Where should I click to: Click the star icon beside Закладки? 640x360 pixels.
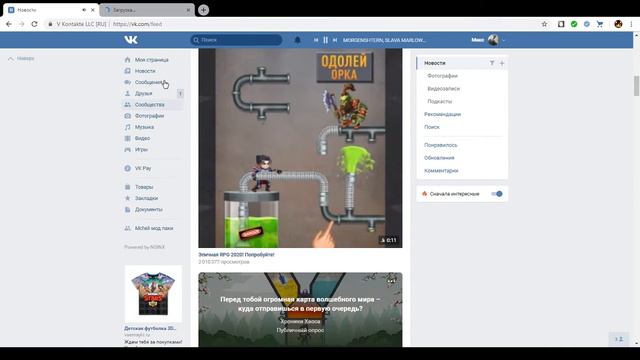point(127,198)
